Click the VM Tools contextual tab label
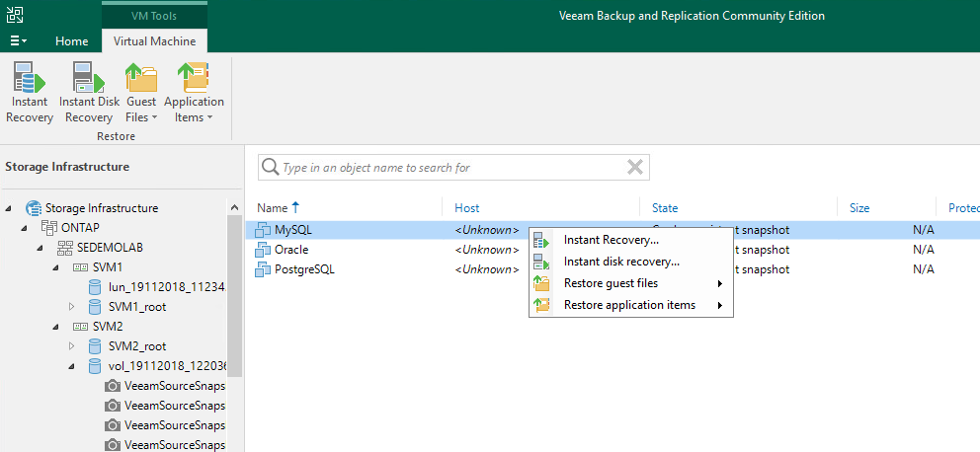980x452 pixels. coord(154,16)
